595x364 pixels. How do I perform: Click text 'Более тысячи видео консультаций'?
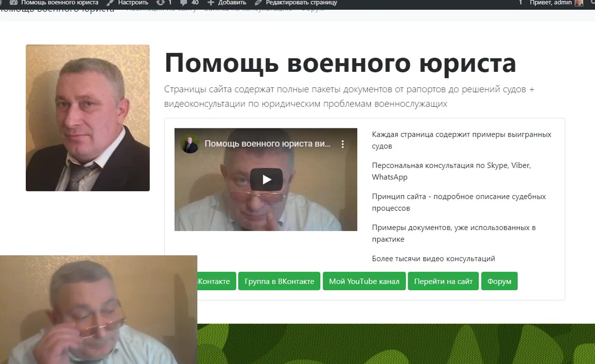click(433, 259)
